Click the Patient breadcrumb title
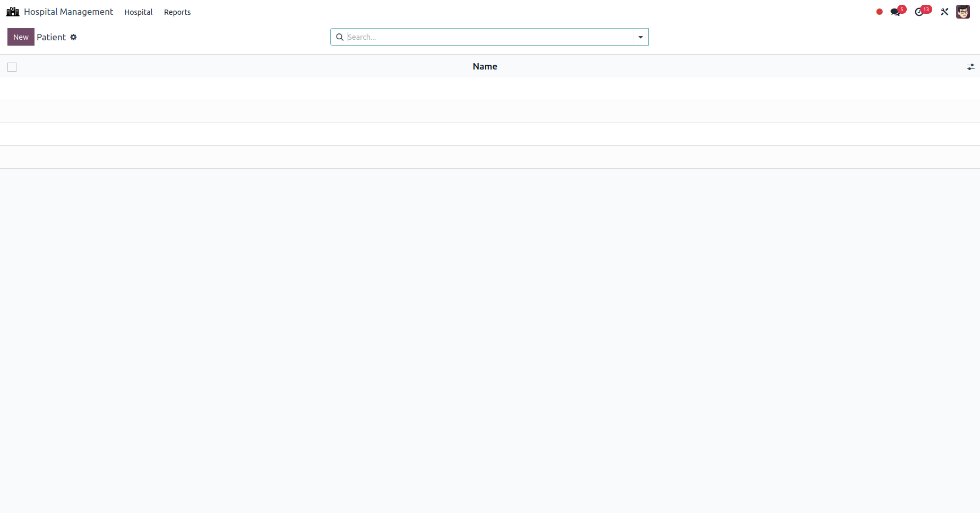980x513 pixels. pos(51,37)
